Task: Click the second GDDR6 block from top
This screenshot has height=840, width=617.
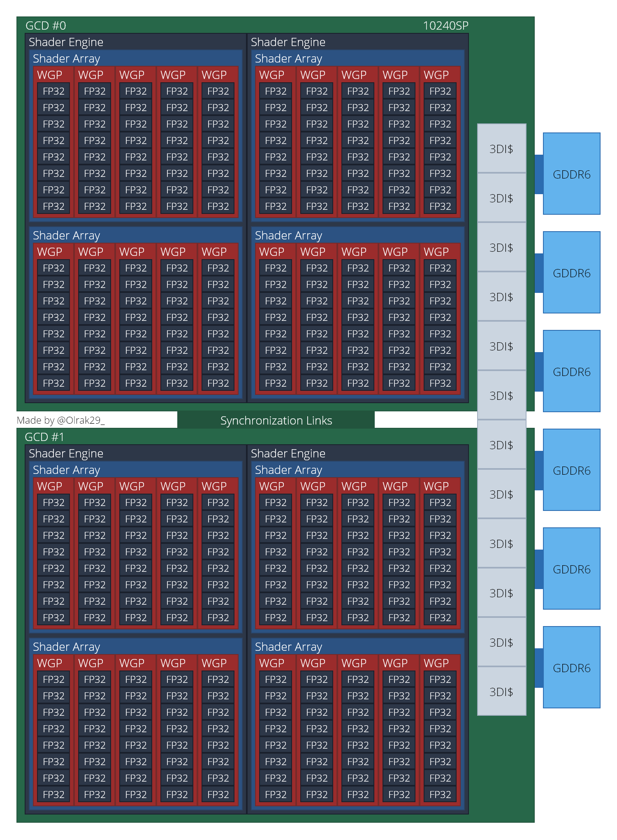Action: [571, 273]
